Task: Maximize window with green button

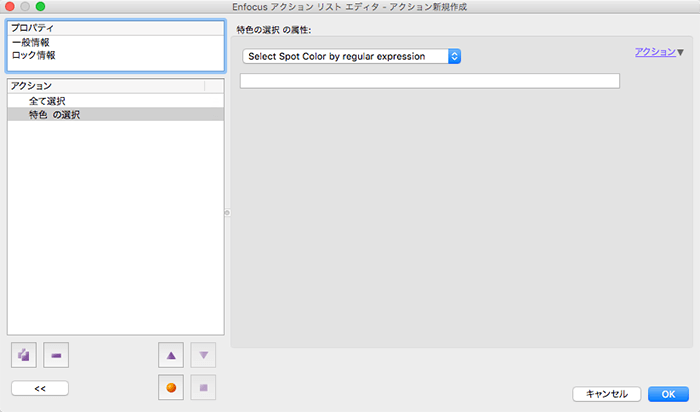Action: pos(40,7)
